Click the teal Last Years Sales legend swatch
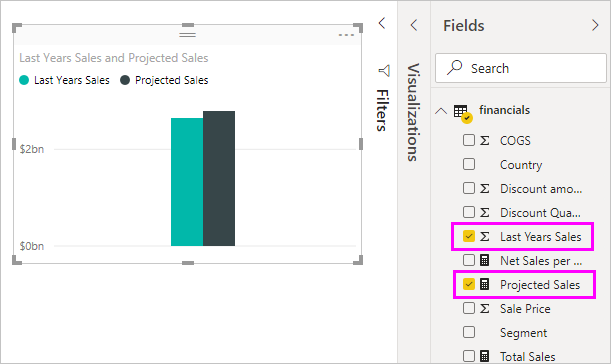Viewport: 611px width, 364px height. [x=24, y=80]
